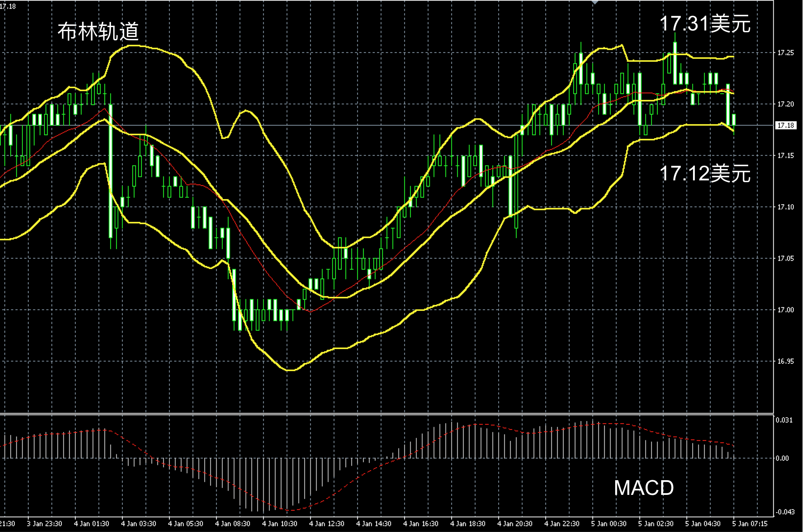Click the 4 Jan 08:30 time label
This screenshot has height=532, width=804.
(233, 524)
